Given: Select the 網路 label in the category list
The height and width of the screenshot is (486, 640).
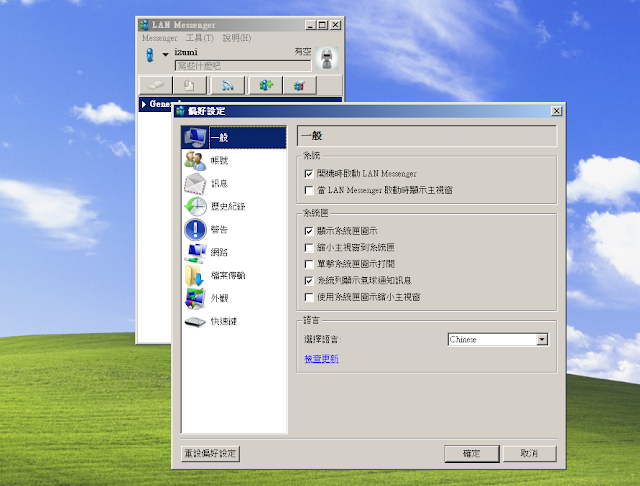Looking at the screenshot, I should click(x=219, y=252).
